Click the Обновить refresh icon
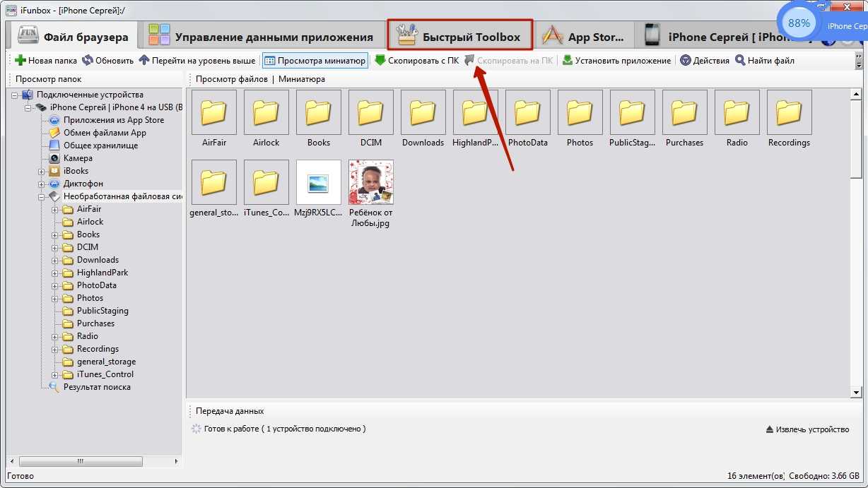 tap(88, 61)
